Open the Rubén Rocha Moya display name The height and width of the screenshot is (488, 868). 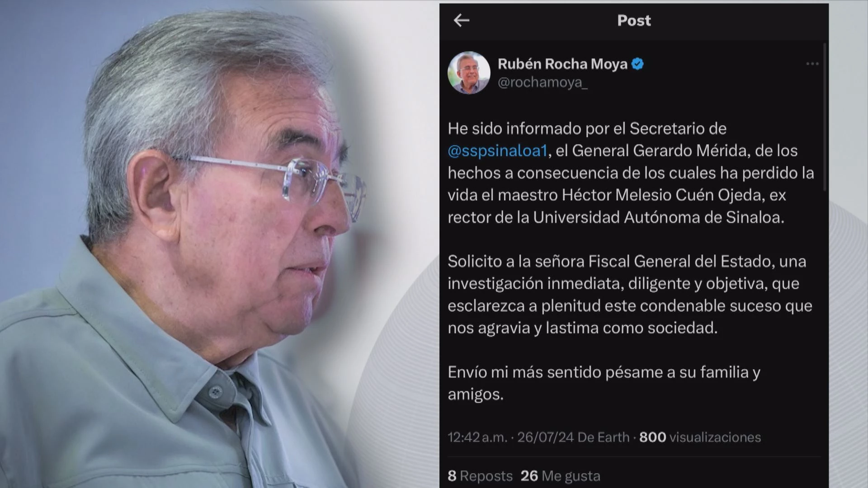coord(562,64)
